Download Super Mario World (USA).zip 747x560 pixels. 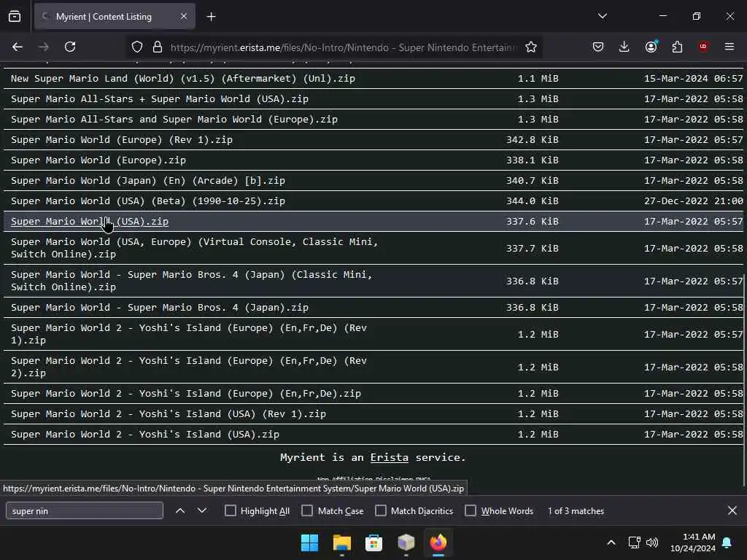click(90, 222)
